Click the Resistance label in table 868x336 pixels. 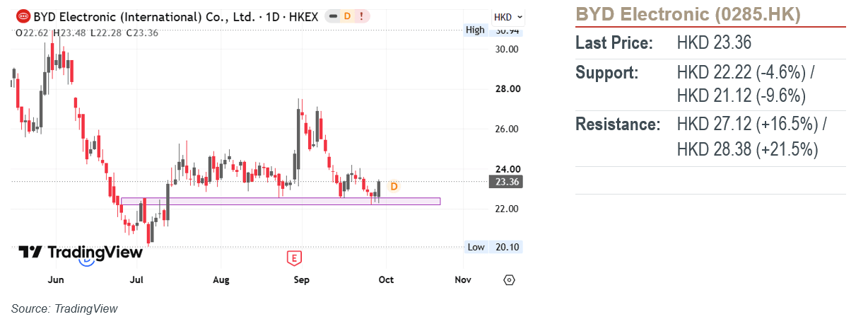pos(618,124)
